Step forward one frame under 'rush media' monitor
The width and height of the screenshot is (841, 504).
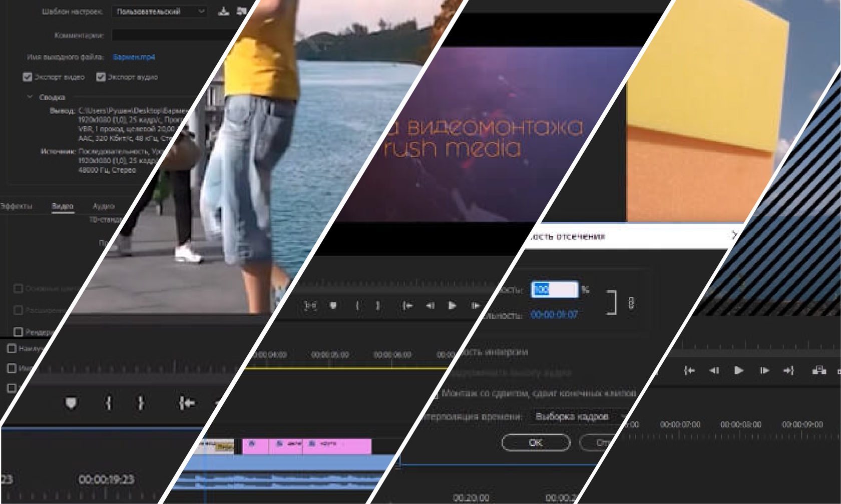pyautogui.click(x=475, y=305)
